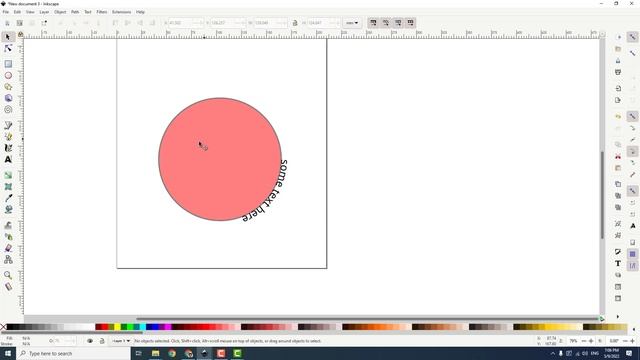Select the Measure tool
The image size is (640, 360).
tap(8, 287)
